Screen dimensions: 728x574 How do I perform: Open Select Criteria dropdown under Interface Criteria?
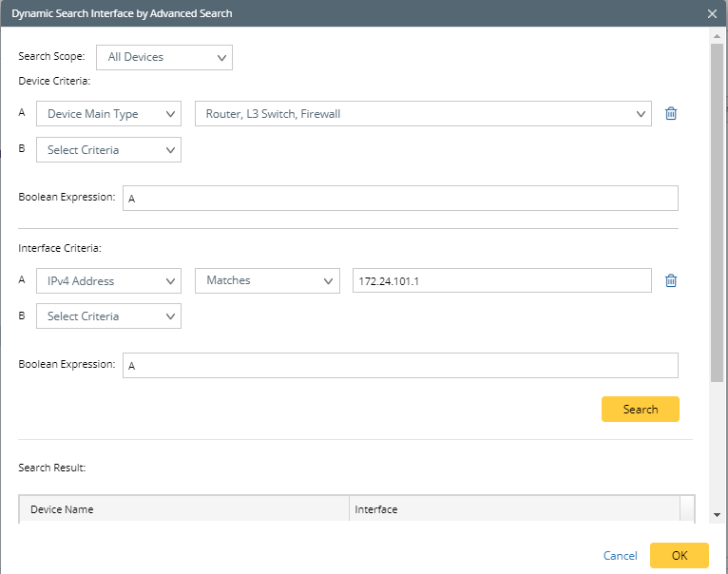pyautogui.click(x=108, y=316)
